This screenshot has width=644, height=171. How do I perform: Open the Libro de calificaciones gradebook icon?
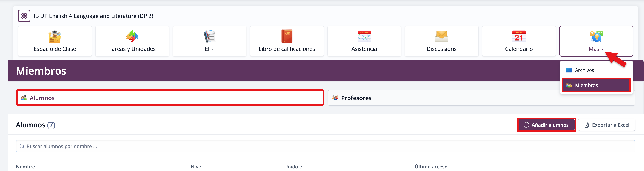tap(287, 37)
